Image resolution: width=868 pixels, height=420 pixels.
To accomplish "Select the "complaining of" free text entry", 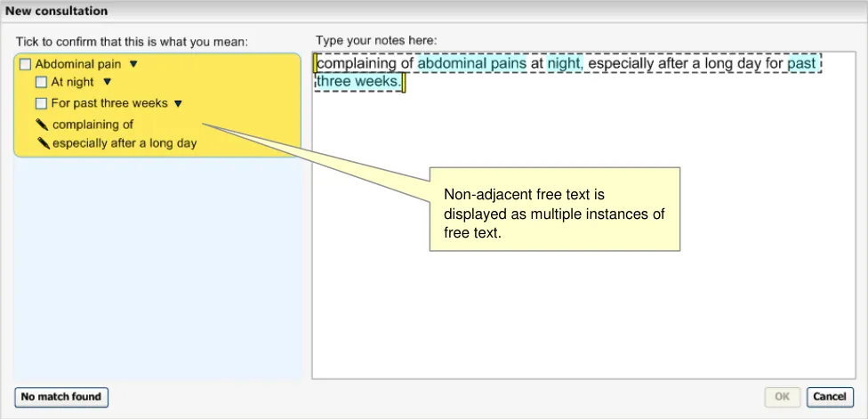I will [92, 125].
